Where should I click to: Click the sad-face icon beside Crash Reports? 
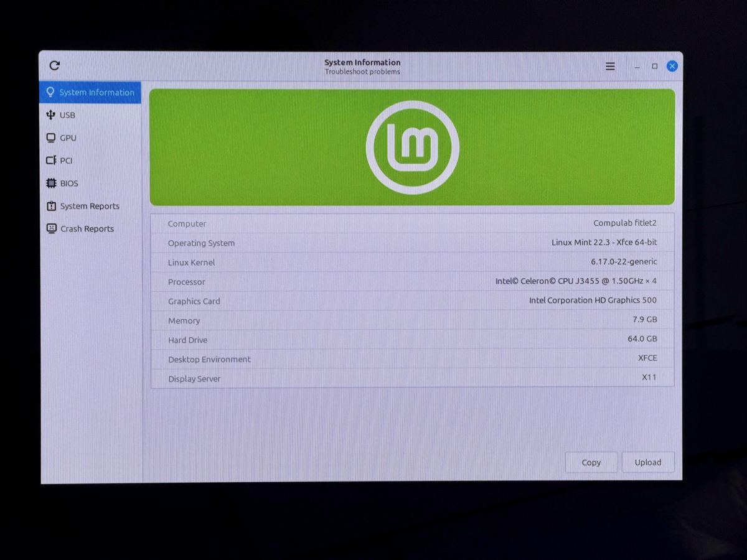point(51,228)
